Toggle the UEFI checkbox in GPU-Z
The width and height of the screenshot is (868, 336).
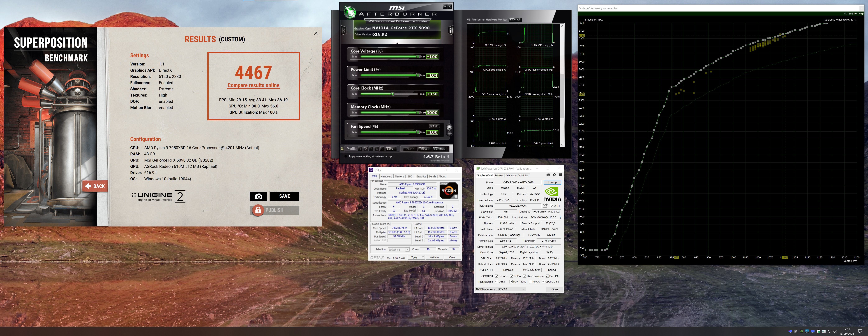552,206
